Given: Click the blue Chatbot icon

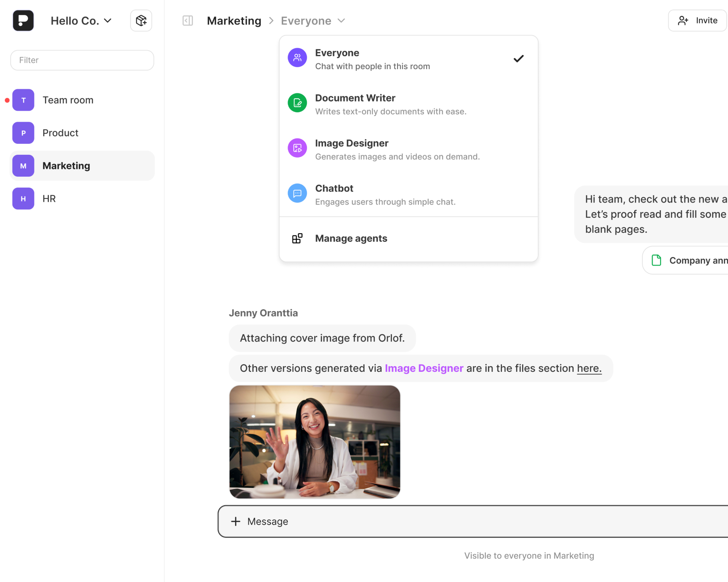Looking at the screenshot, I should (x=297, y=193).
